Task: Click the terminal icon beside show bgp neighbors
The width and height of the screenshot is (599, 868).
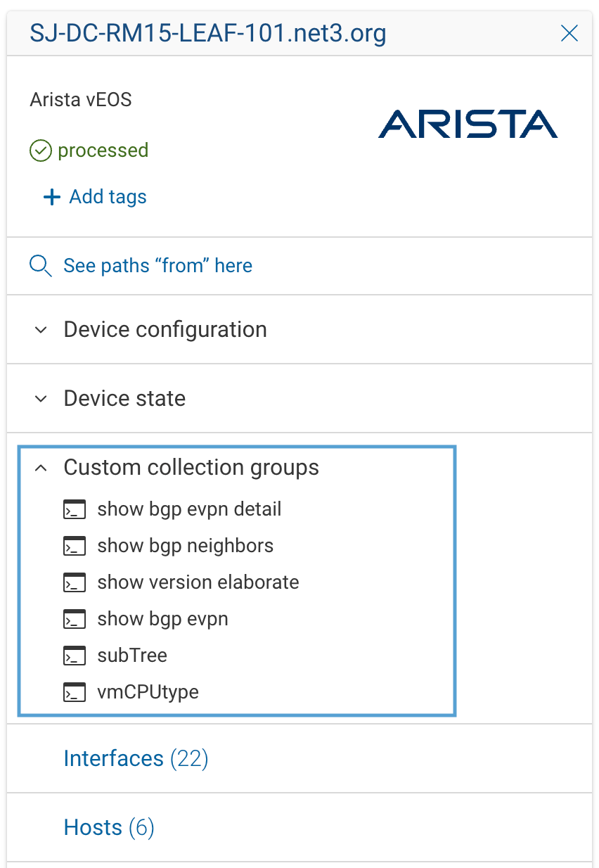Action: click(x=75, y=545)
